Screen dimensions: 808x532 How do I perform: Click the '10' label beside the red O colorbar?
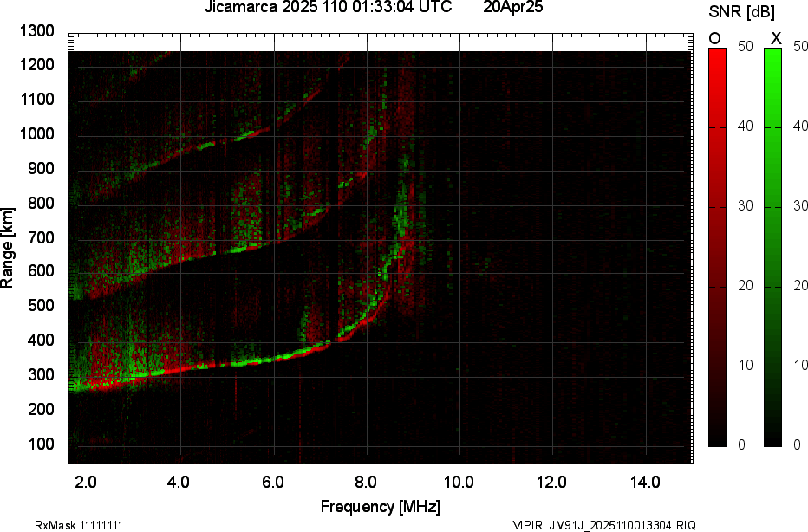click(x=745, y=365)
